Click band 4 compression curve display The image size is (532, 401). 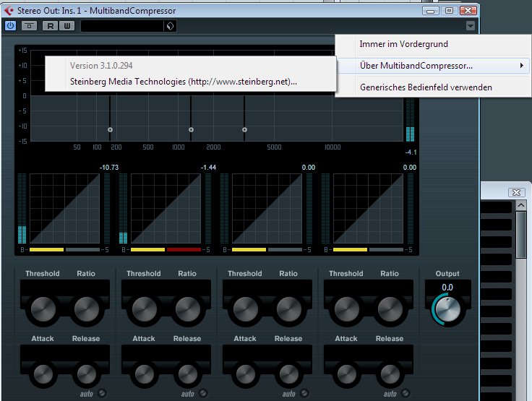tap(368, 209)
